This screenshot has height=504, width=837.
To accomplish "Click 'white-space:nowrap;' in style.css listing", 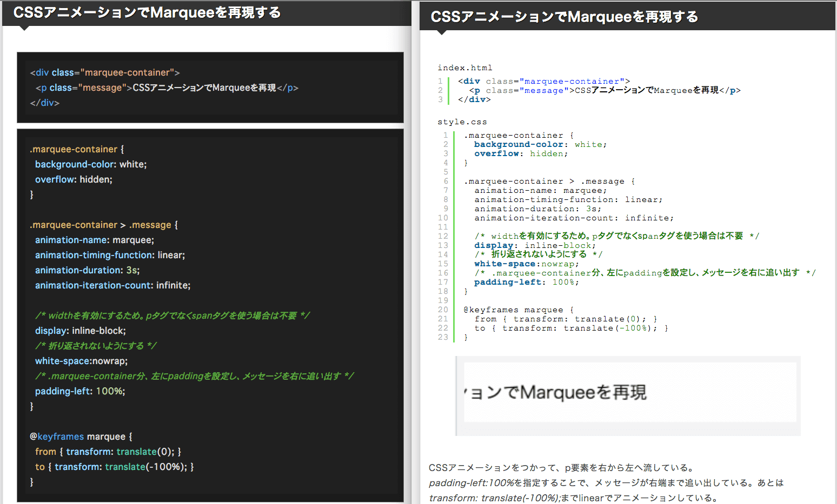I will (x=527, y=264).
